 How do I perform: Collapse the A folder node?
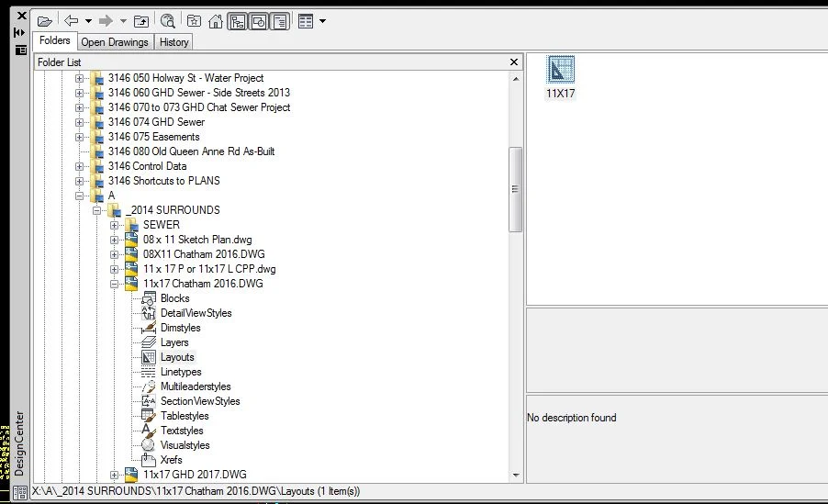[79, 196]
